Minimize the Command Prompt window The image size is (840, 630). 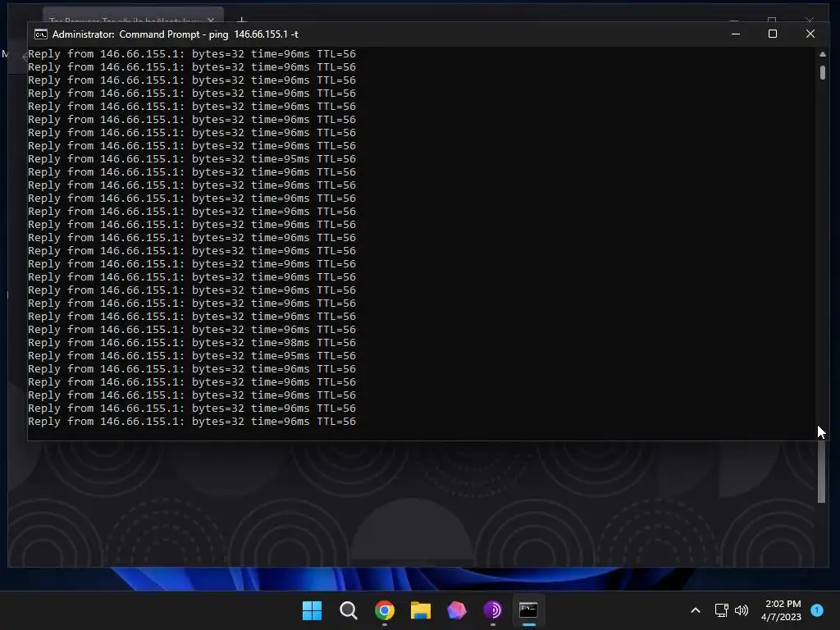pyautogui.click(x=736, y=34)
